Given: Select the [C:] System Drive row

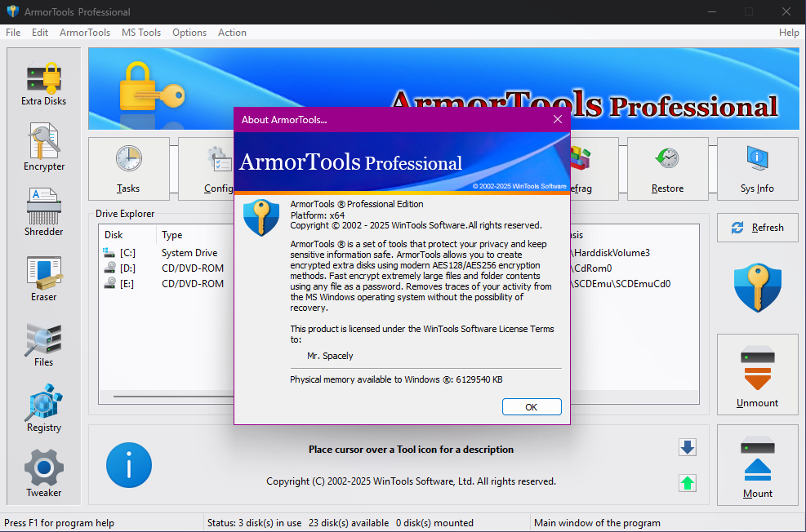Looking at the screenshot, I should 166,253.
